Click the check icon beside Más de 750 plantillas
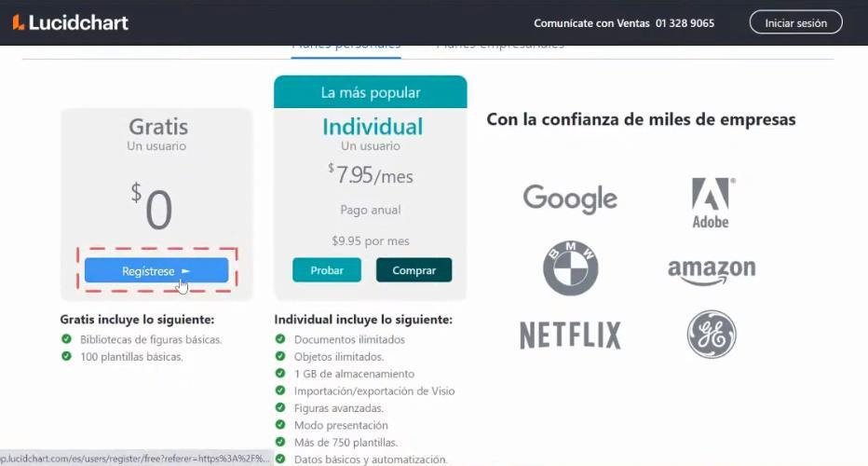Screen dimensions: 868x466 [280, 442]
